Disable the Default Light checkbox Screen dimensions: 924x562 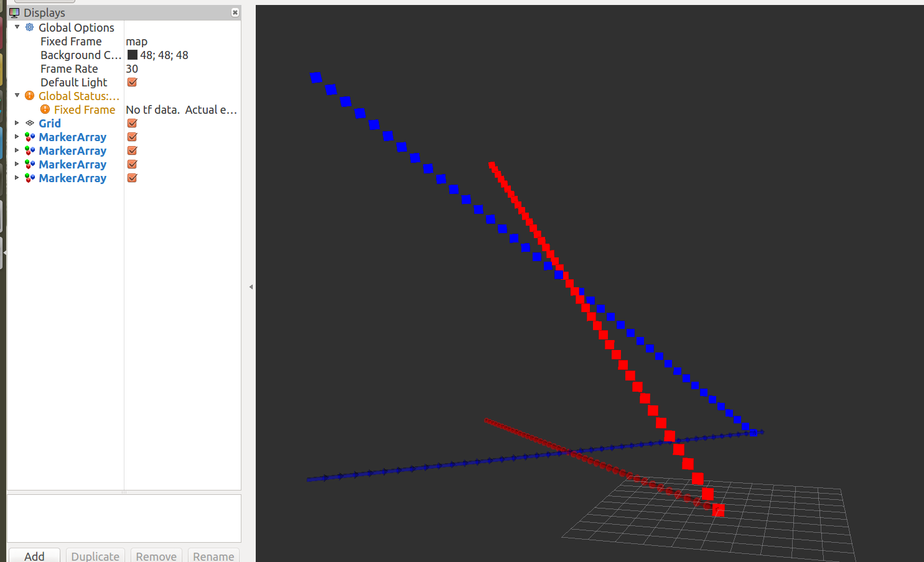[131, 82]
